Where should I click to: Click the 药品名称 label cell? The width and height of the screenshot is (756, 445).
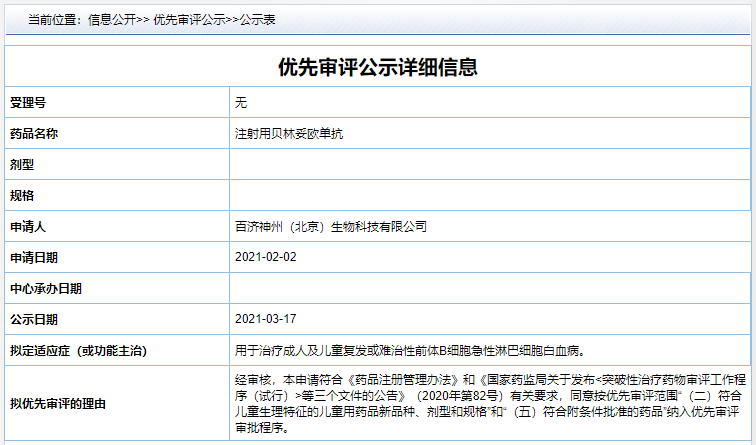pos(117,133)
